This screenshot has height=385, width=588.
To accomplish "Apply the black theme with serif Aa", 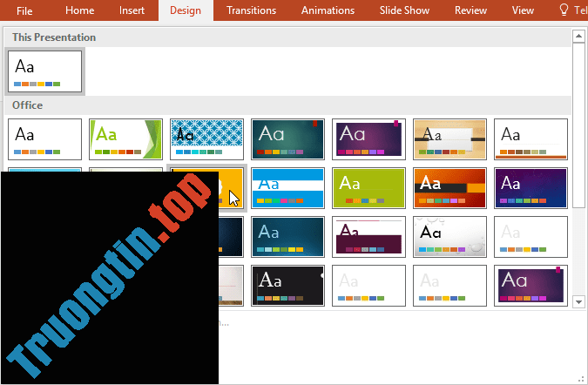I will [287, 286].
